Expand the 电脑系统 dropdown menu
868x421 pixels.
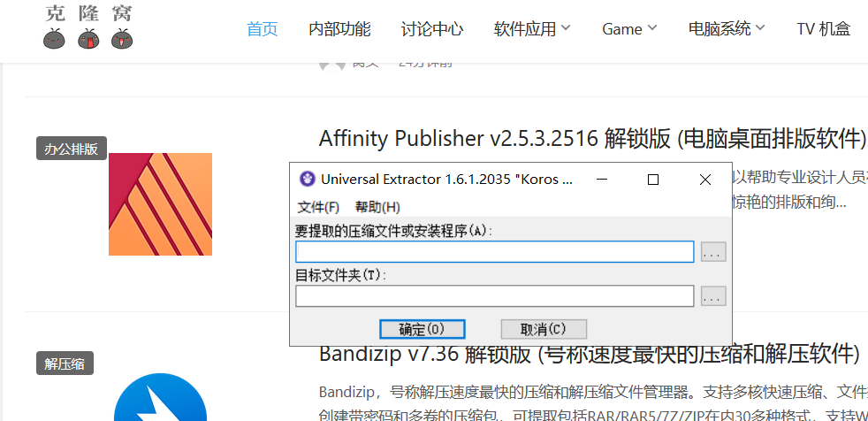click(727, 29)
